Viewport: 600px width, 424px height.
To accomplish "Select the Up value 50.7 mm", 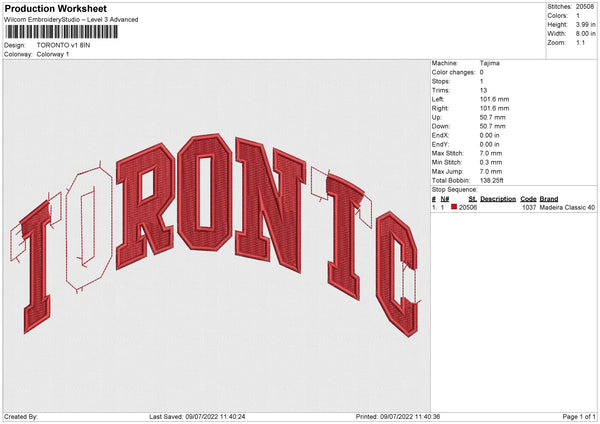I will point(492,117).
